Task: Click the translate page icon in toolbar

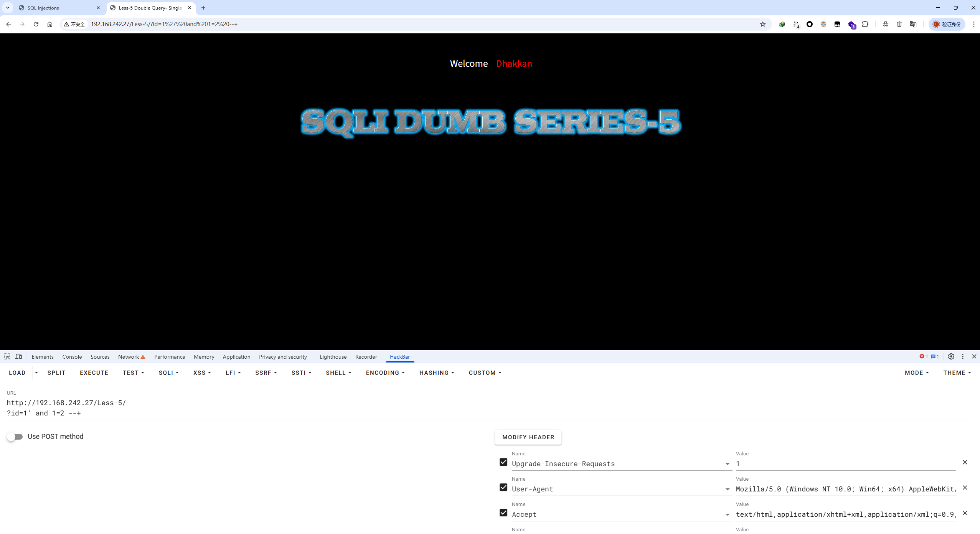Action: 913,24
